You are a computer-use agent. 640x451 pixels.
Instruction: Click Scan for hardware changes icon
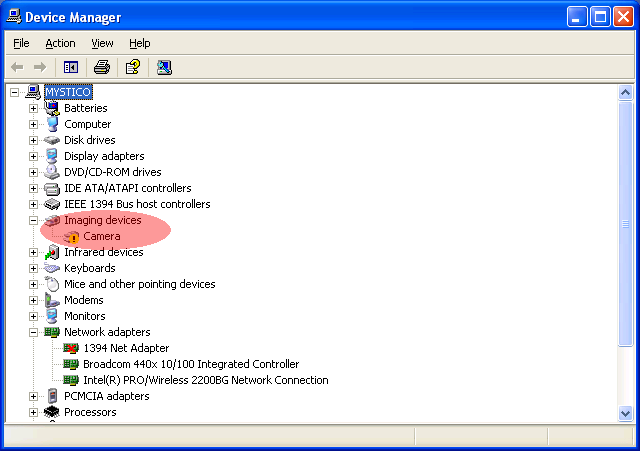[x=164, y=67]
